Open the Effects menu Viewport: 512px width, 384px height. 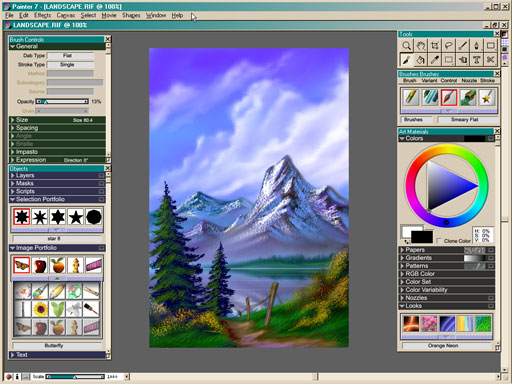pos(42,15)
